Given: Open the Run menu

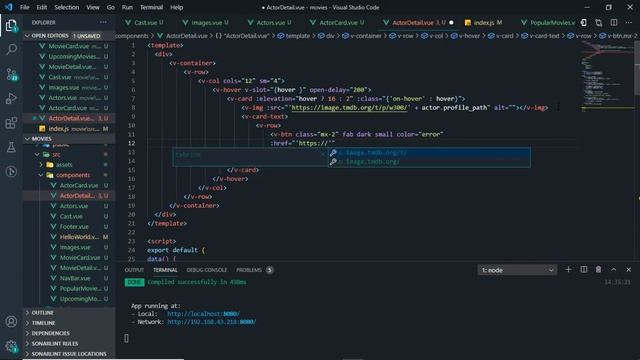Looking at the screenshot, I should 127,7.
